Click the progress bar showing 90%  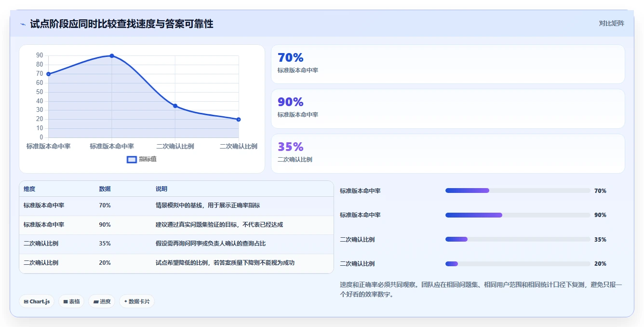(x=518, y=215)
